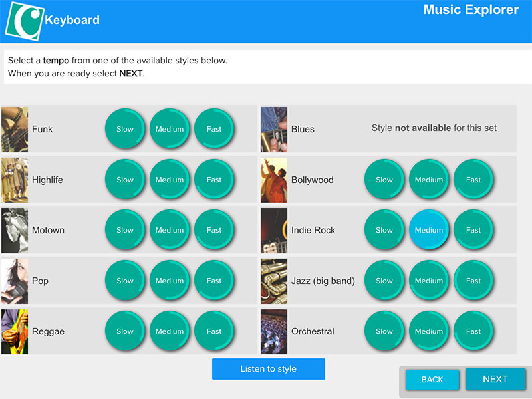The width and height of the screenshot is (532, 399).
Task: Click the Reggae style picture
Action: 15,332
